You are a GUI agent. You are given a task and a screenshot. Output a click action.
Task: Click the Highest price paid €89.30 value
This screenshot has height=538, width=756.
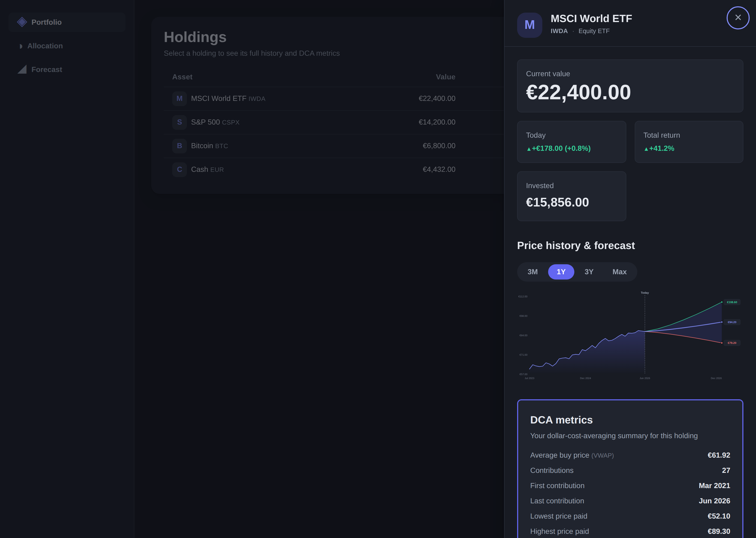click(719, 531)
